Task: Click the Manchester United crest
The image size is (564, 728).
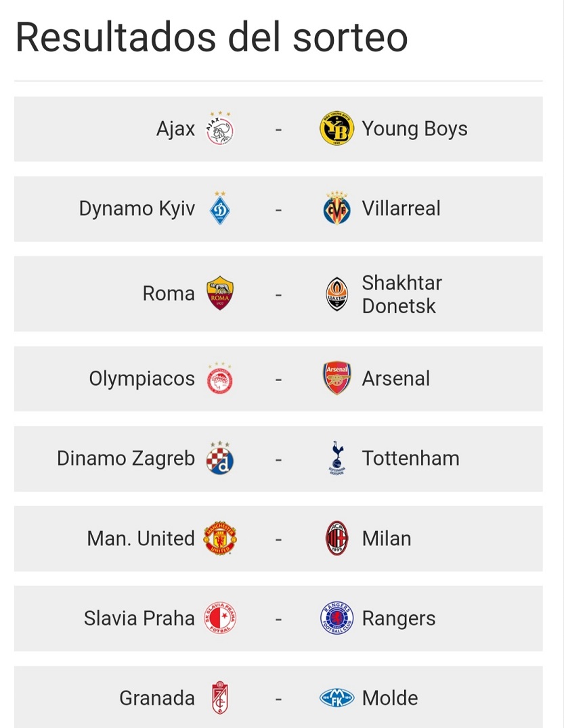Action: coord(220,539)
